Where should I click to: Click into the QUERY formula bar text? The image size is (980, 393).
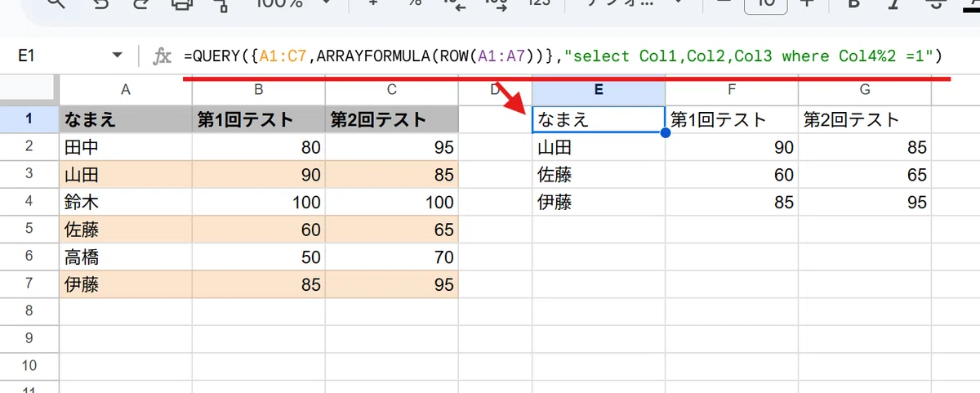coord(562,56)
